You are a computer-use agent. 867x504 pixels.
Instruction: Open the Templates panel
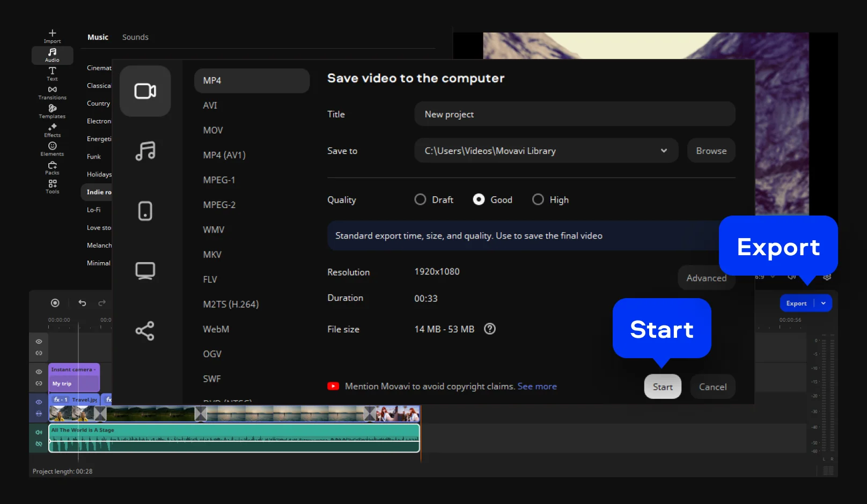coord(52,112)
